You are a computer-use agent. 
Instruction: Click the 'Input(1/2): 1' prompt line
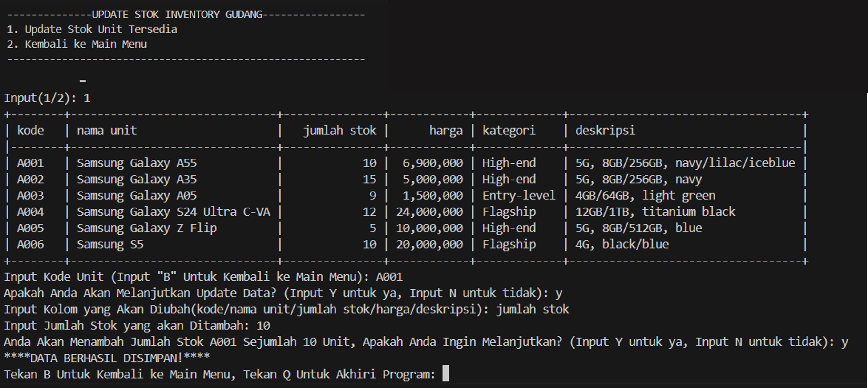point(47,98)
